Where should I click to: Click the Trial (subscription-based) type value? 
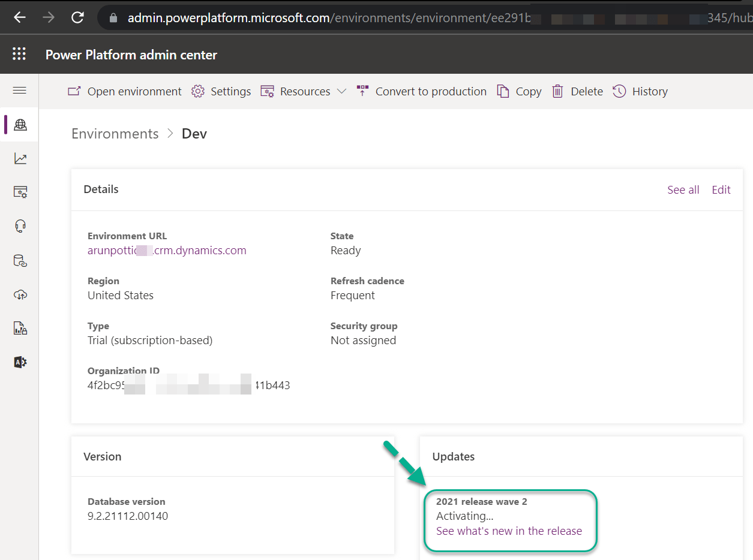[150, 341]
